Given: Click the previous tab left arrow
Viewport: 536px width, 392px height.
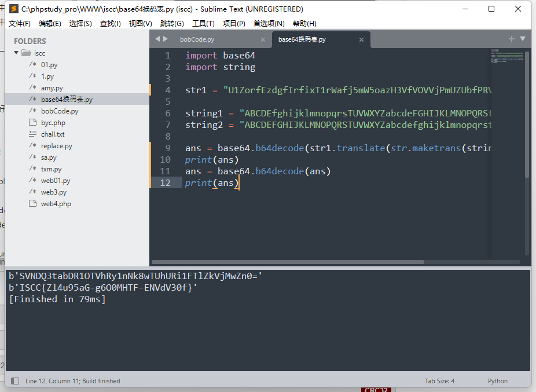Looking at the screenshot, I should pos(157,39).
